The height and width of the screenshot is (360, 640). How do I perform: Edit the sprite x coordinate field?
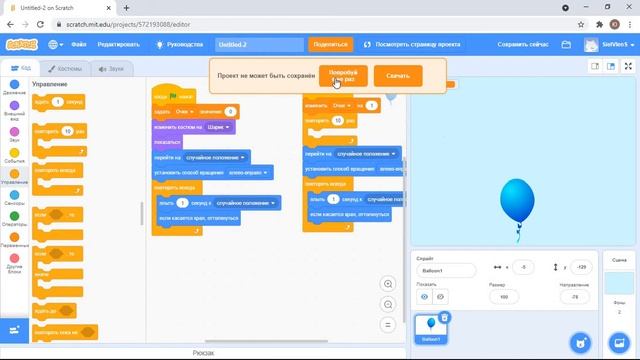coord(523,267)
